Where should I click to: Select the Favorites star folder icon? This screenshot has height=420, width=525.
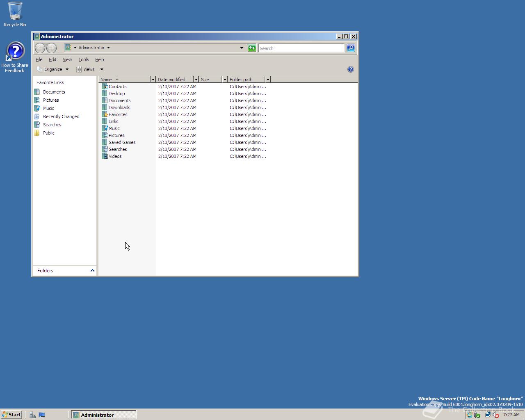(105, 114)
